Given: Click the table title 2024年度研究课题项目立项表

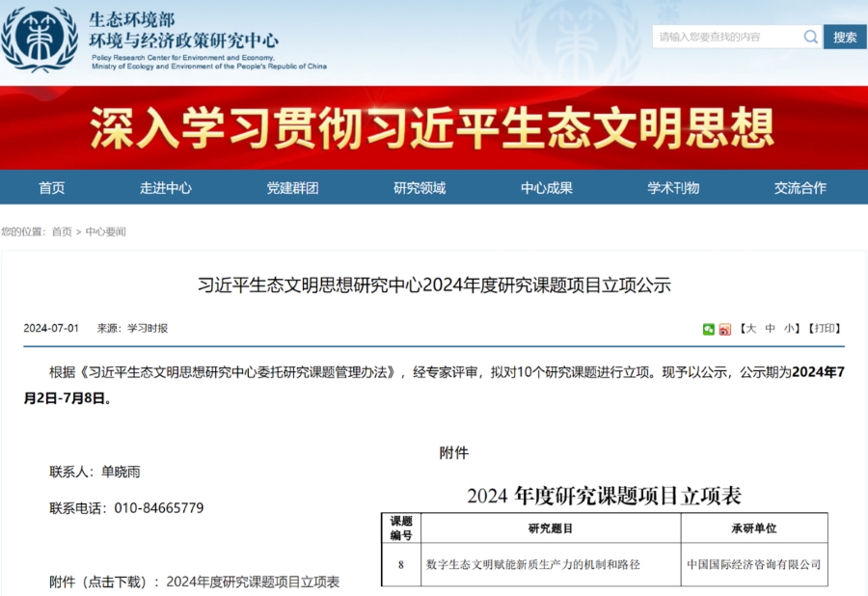Looking at the screenshot, I should (604, 496).
